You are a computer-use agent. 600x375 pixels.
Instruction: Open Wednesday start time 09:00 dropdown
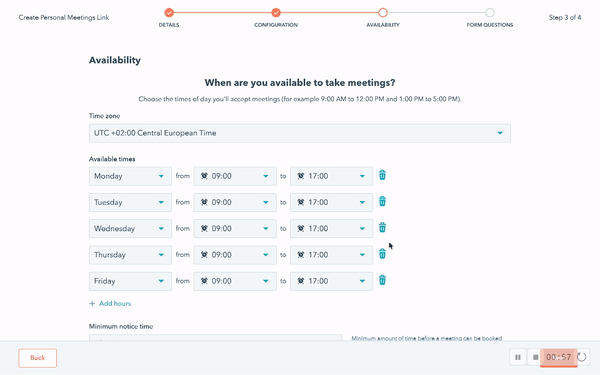pyautogui.click(x=235, y=228)
